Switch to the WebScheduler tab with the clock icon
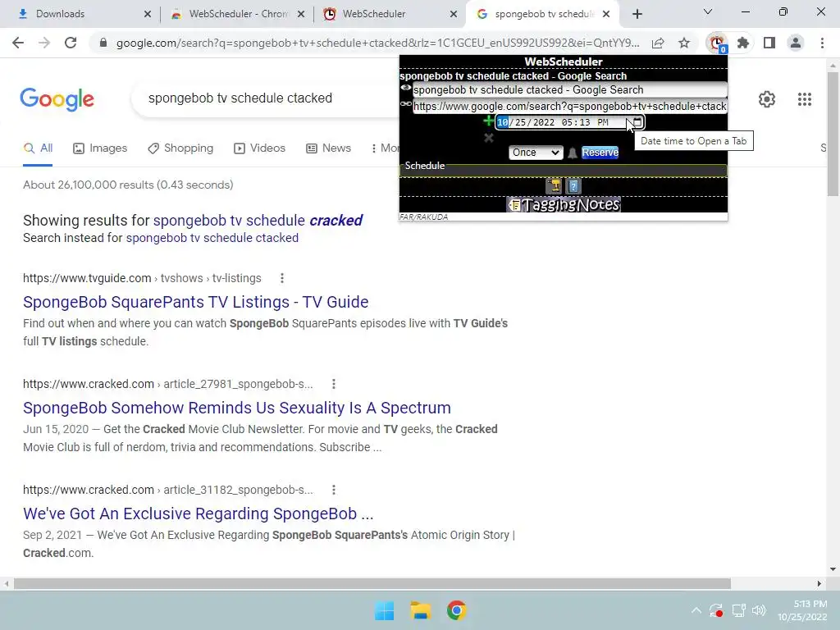Image resolution: width=840 pixels, height=630 pixels. [390, 14]
